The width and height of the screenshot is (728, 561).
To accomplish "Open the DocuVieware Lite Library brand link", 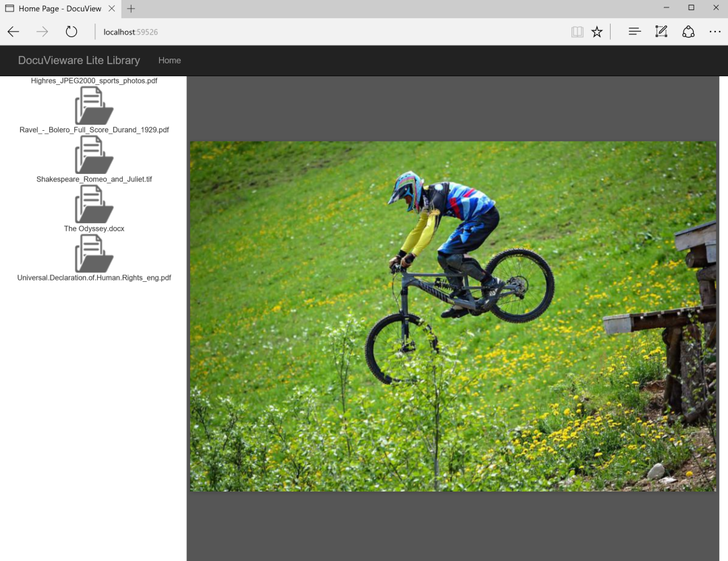I will tap(79, 60).
